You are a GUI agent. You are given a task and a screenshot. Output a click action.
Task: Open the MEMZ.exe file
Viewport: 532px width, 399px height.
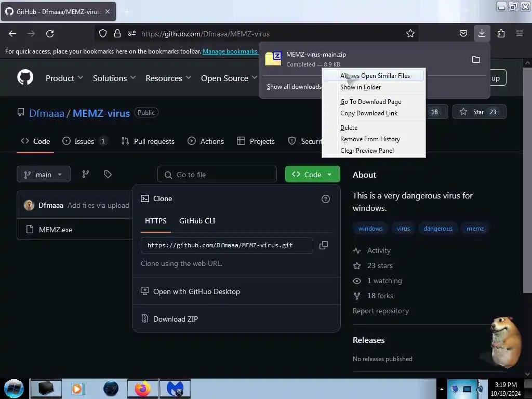tap(56, 230)
